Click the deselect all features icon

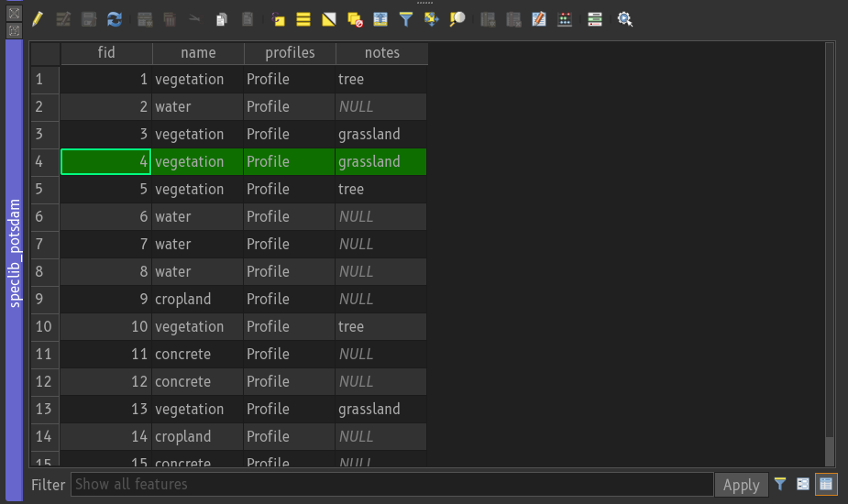[x=355, y=19]
